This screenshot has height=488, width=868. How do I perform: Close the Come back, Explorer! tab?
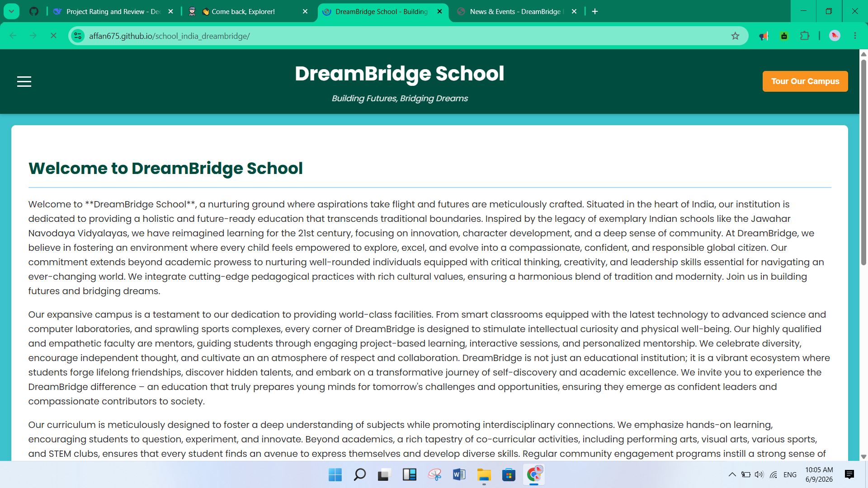(305, 11)
